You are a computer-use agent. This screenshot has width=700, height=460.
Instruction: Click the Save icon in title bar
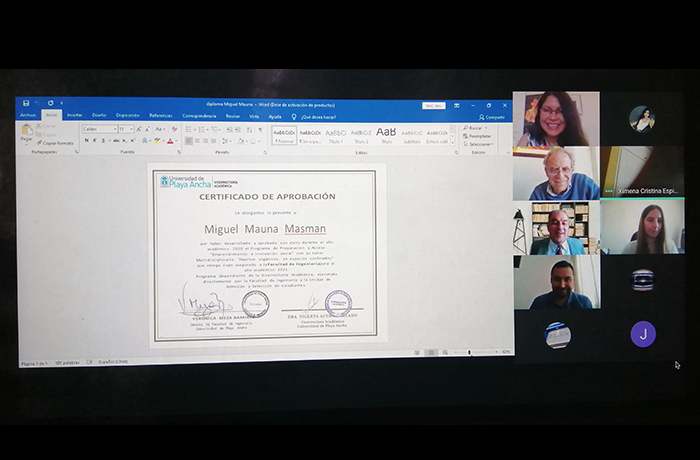coord(26,104)
